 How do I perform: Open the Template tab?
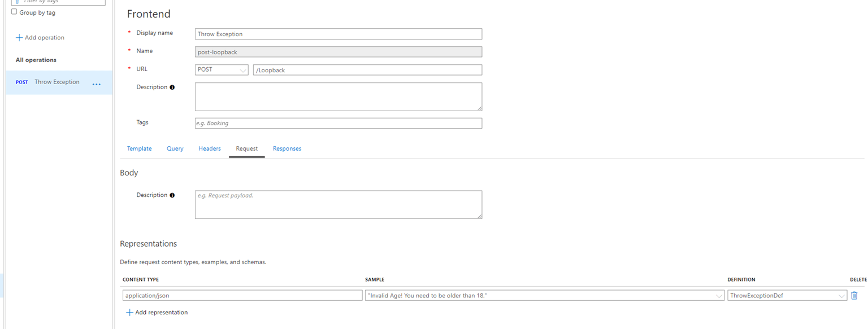(x=139, y=148)
